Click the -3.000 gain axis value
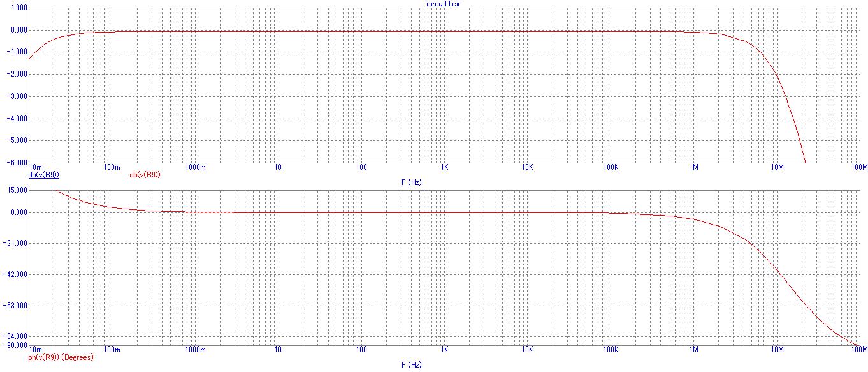Screen dimensions: 868x372 pos(18,96)
